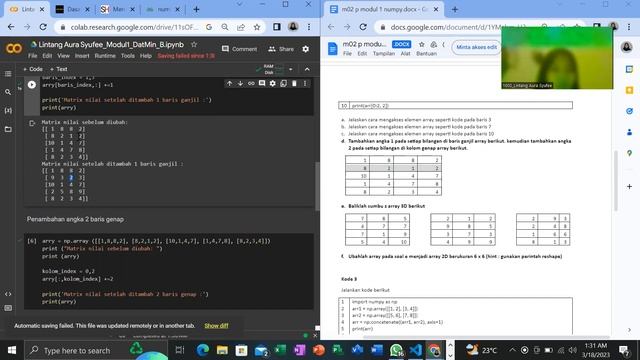The image size is (640, 360).
Task: Open Insert menu in Colab
Action: [x=82, y=56]
